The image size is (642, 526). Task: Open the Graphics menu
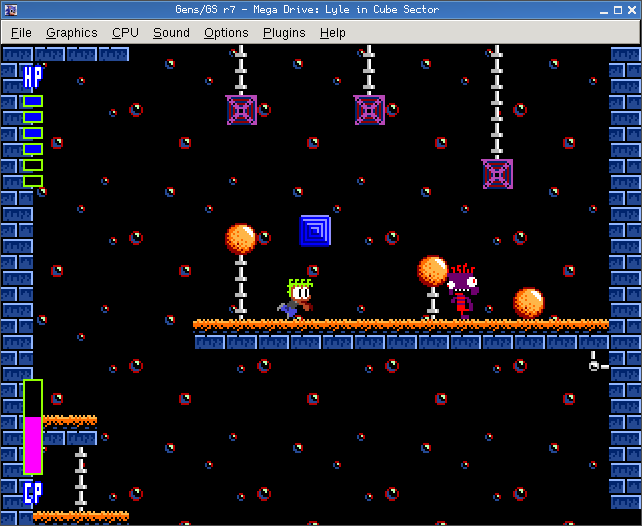pos(72,33)
